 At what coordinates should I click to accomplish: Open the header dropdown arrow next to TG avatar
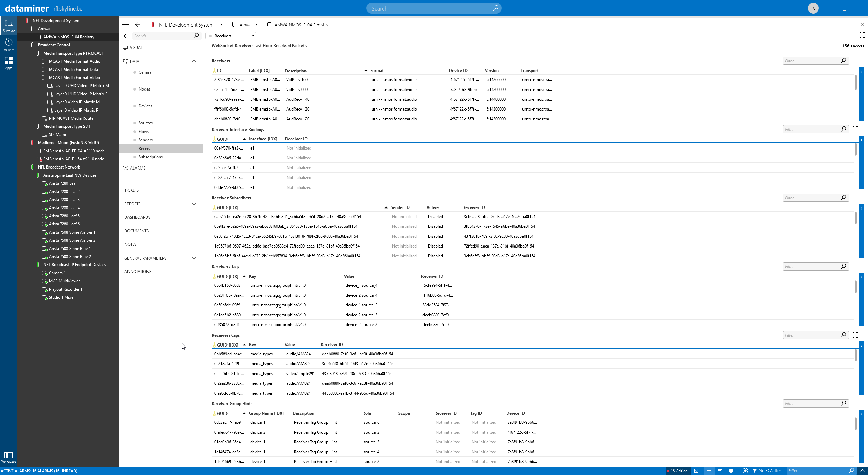tap(800, 8)
